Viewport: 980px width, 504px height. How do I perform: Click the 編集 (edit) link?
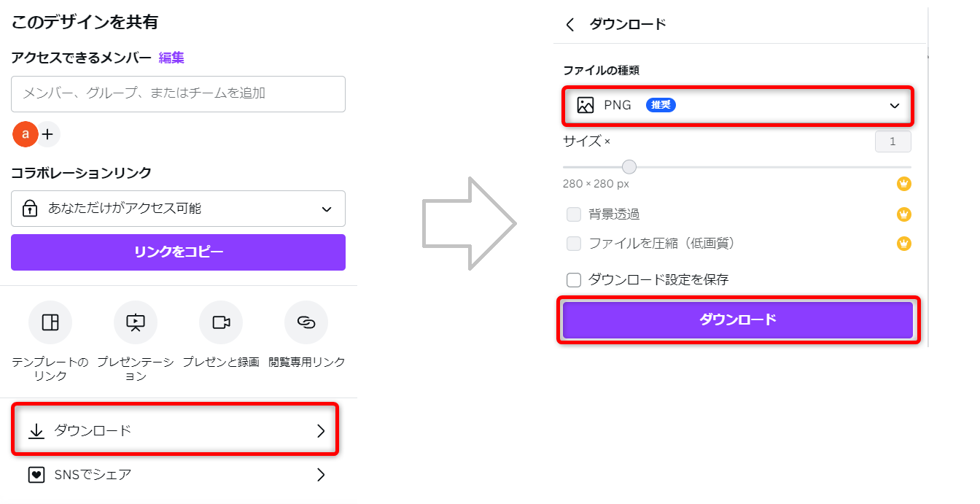(171, 58)
